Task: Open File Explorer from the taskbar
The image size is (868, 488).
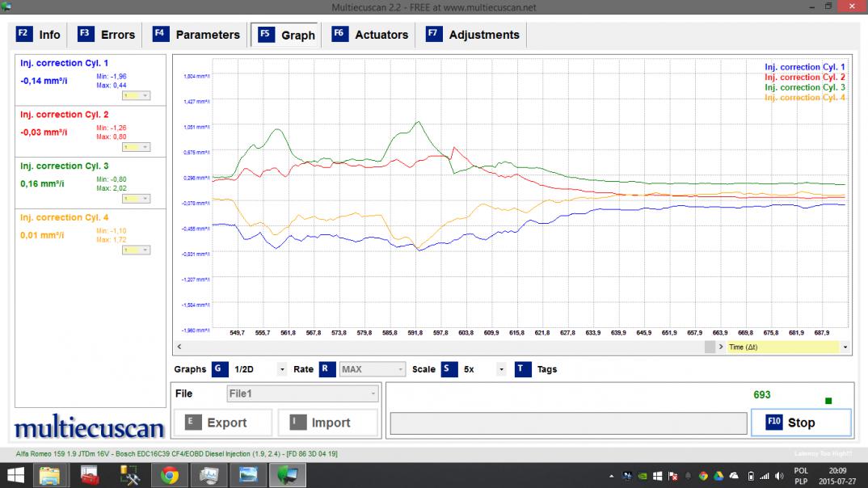Action: 50,475
